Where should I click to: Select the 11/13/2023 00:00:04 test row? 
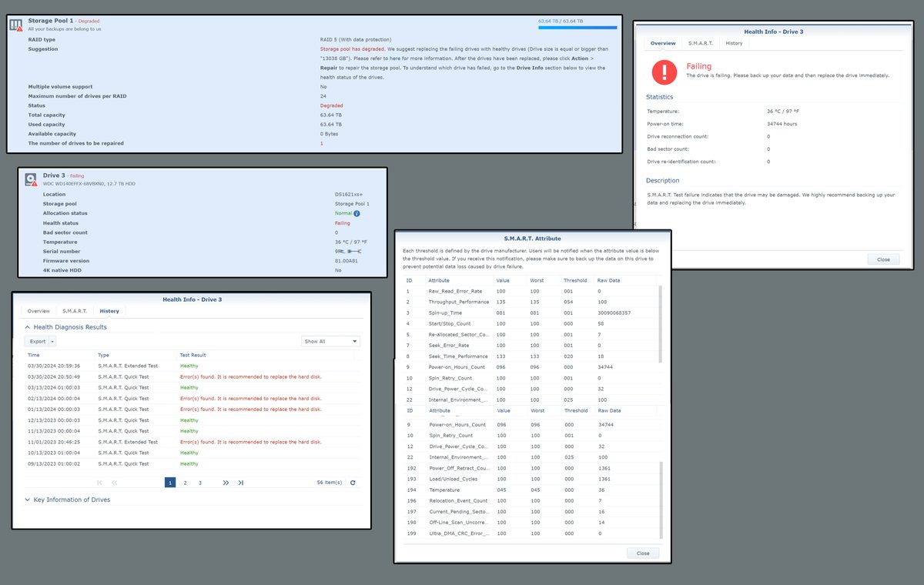click(191, 431)
